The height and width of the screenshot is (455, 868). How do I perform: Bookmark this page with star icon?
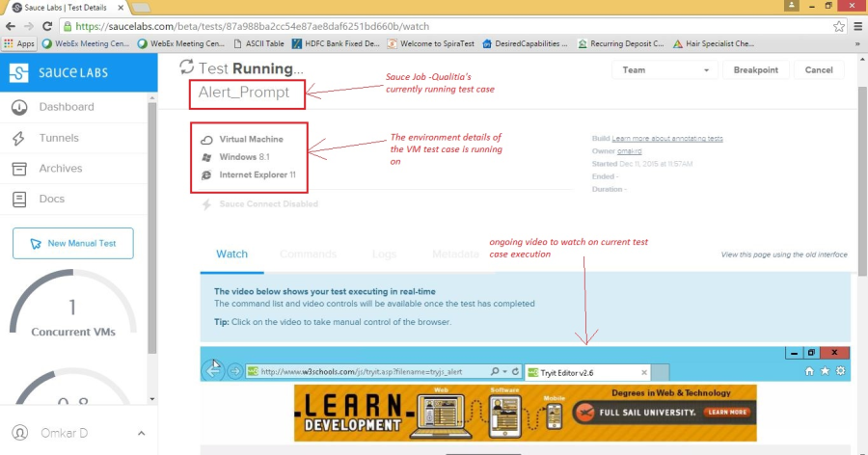point(840,27)
